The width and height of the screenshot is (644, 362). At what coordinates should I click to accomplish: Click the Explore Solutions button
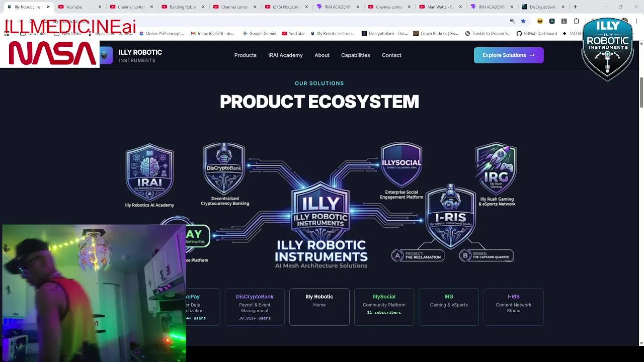click(509, 55)
